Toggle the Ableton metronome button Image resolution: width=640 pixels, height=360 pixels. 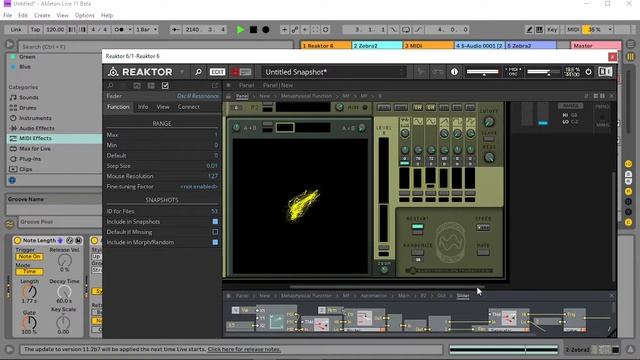119,30
